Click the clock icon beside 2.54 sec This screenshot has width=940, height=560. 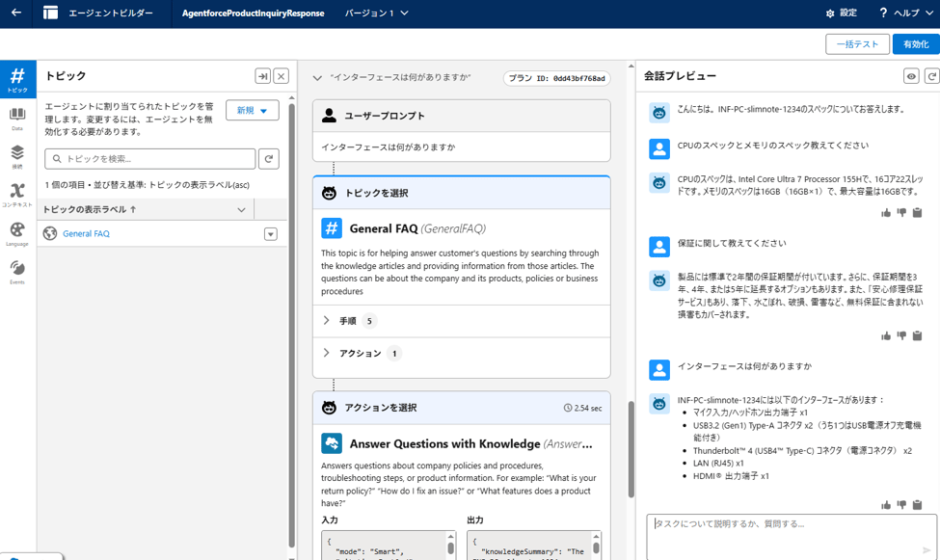(568, 408)
